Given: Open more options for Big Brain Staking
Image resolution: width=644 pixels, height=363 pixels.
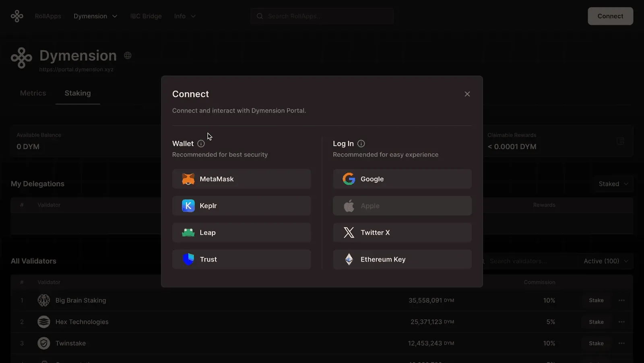Looking at the screenshot, I should (621, 300).
